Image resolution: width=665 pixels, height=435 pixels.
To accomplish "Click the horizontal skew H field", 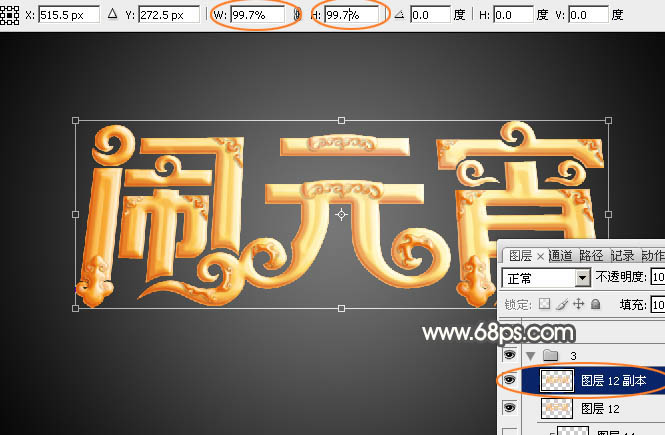I will (513, 15).
